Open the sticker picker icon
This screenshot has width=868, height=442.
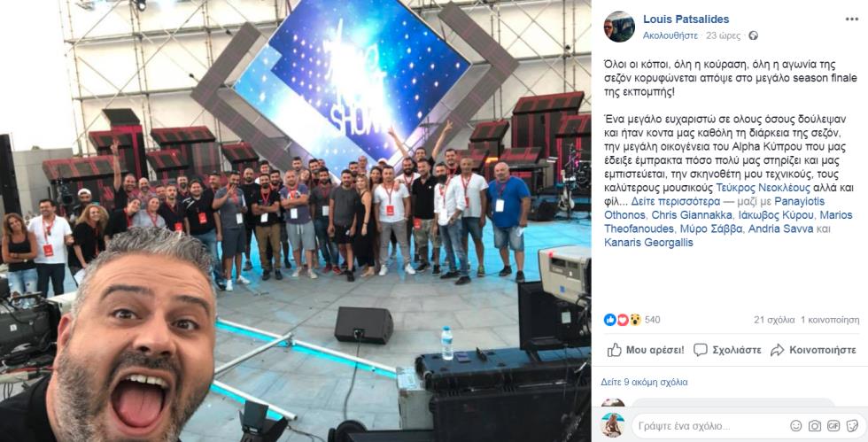(x=852, y=425)
